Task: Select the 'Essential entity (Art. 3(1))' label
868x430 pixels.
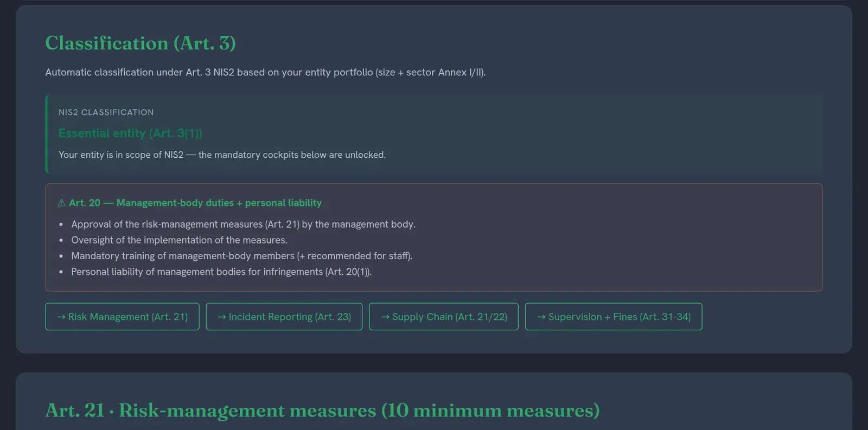Action: (130, 133)
